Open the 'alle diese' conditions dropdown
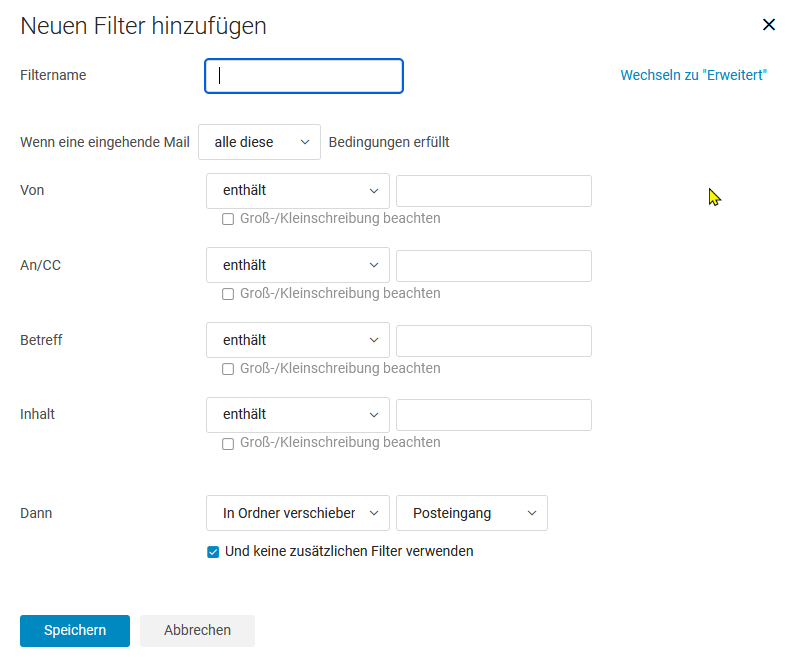The image size is (791, 661). click(259, 142)
